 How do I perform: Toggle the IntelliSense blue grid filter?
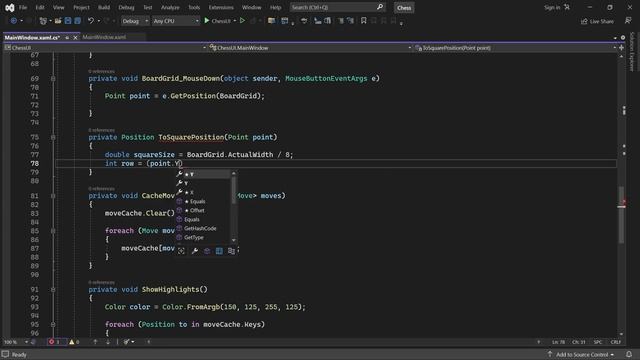[219, 251]
